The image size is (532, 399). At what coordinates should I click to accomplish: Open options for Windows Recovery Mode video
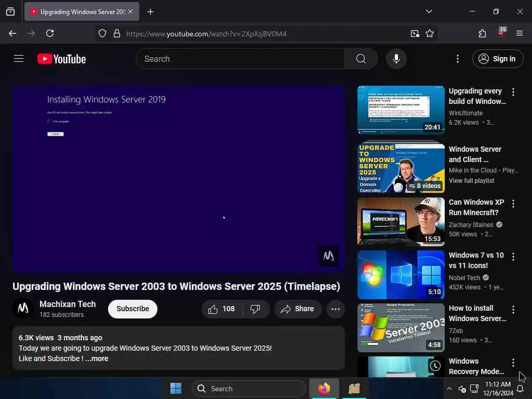[513, 363]
